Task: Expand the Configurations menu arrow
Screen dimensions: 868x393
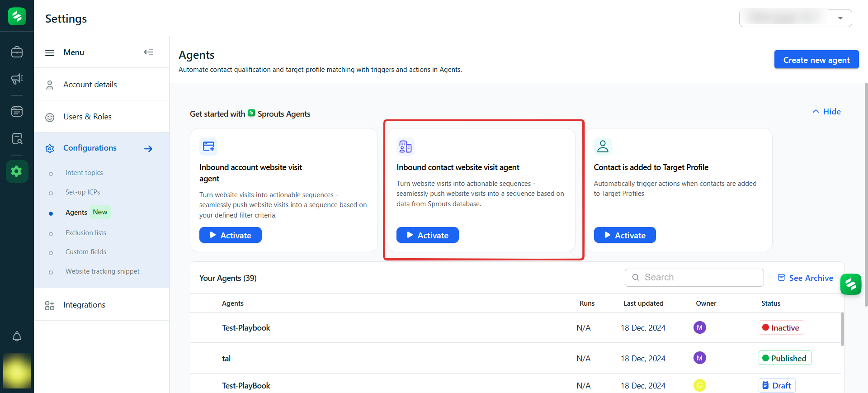Action: (x=148, y=149)
